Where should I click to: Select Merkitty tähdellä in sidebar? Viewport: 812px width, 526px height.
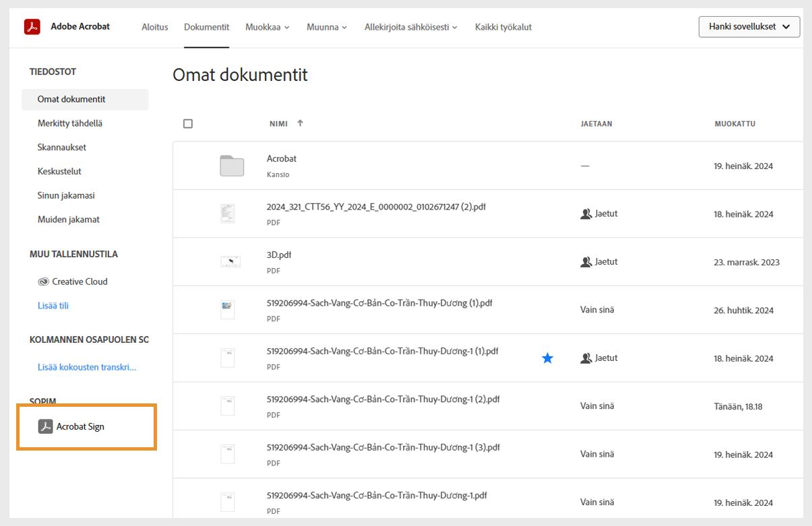click(x=70, y=123)
